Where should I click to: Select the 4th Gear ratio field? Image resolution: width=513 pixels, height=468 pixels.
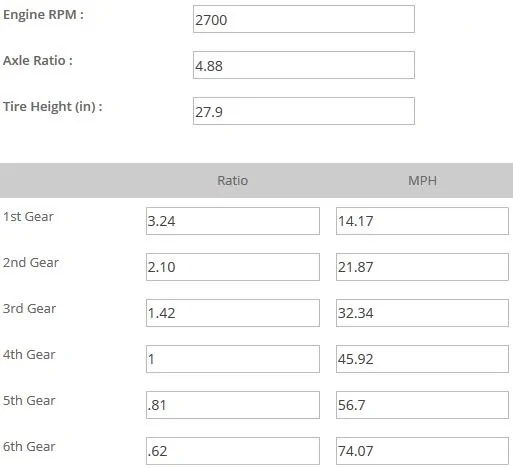(x=233, y=359)
